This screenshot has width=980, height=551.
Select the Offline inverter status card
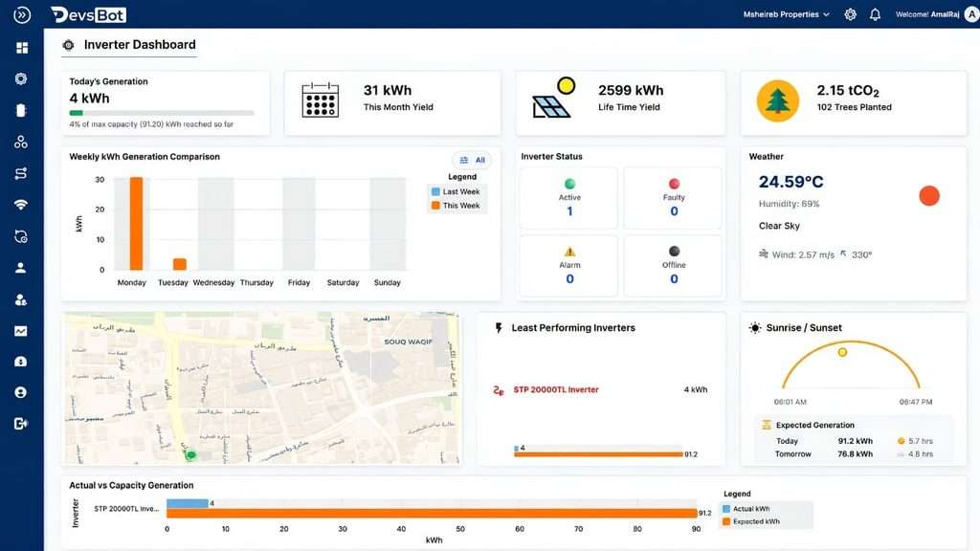point(673,266)
